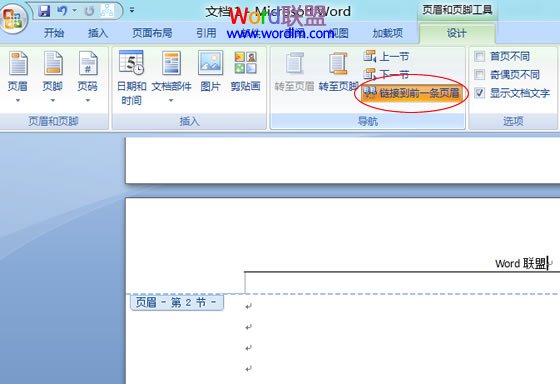Image resolution: width=560 pixels, height=384 pixels.
Task: Switch to the 开始 tab
Action: click(x=54, y=33)
